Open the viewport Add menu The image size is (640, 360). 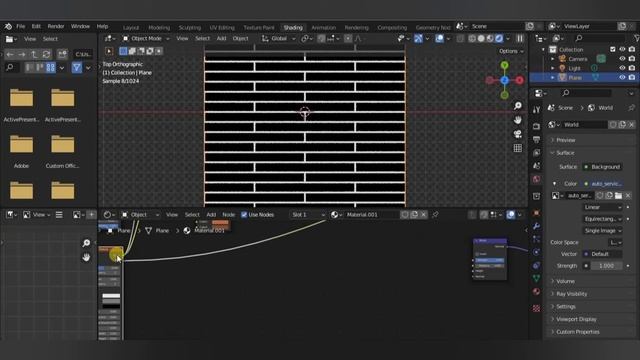[x=221, y=38]
